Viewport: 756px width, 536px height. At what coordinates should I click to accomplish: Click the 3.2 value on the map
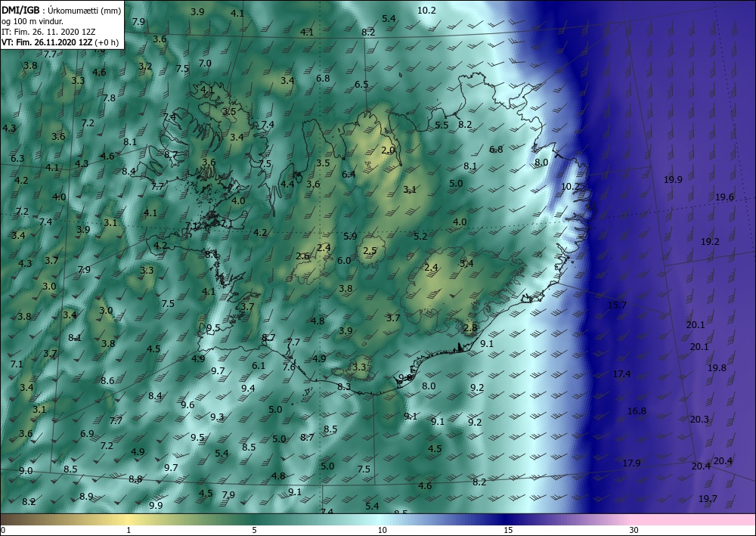[146, 67]
